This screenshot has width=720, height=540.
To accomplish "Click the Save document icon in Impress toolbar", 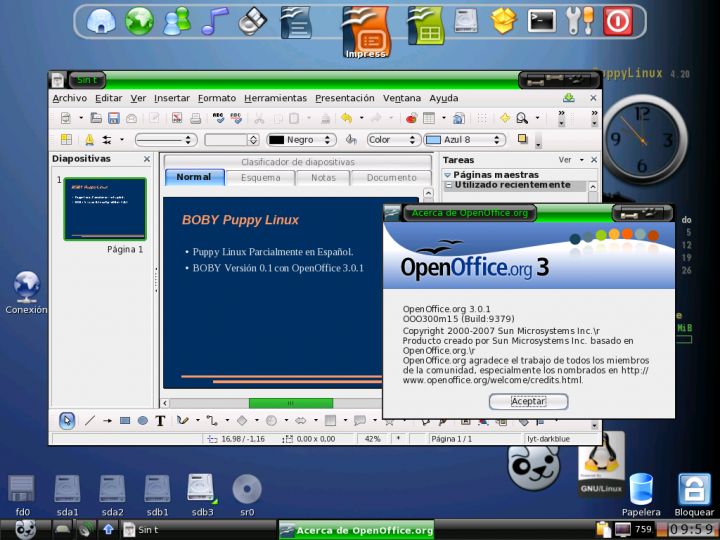I will [113, 118].
